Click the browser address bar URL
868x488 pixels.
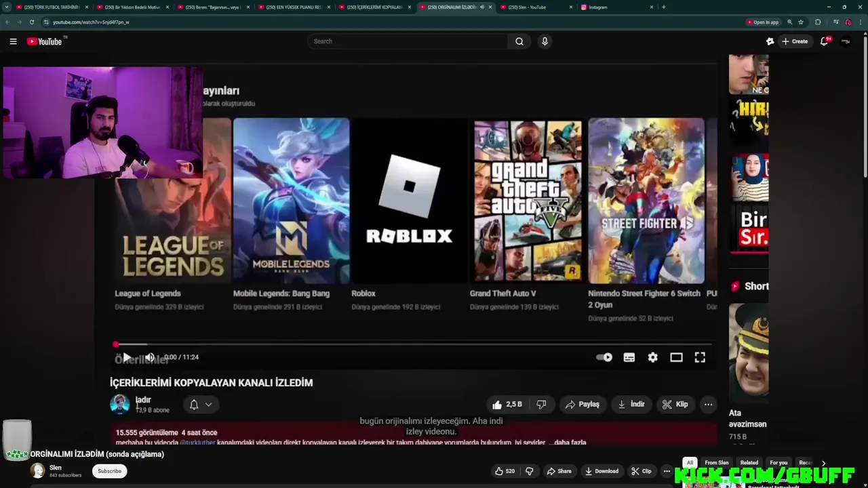91,22
